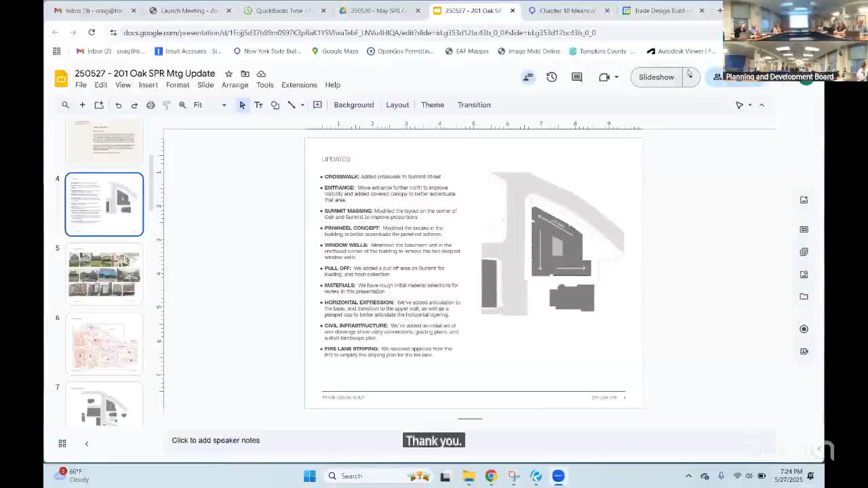868x488 pixels.
Task: Click the Slideshow button
Action: (656, 77)
